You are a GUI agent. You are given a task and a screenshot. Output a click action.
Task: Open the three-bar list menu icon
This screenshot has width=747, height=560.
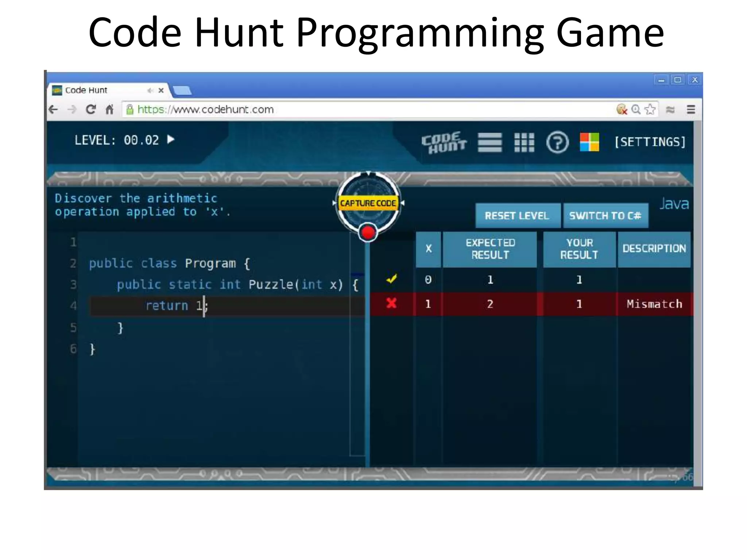tap(490, 142)
